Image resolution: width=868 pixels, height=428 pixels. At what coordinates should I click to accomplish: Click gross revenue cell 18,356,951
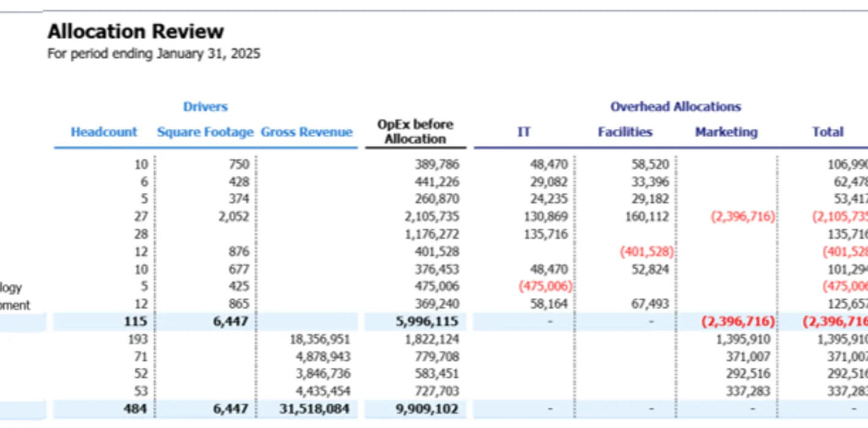coord(320,339)
